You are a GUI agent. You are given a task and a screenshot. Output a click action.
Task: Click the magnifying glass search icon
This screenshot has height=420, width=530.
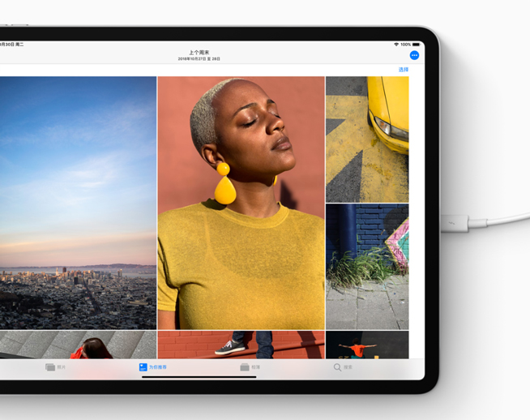click(x=337, y=367)
